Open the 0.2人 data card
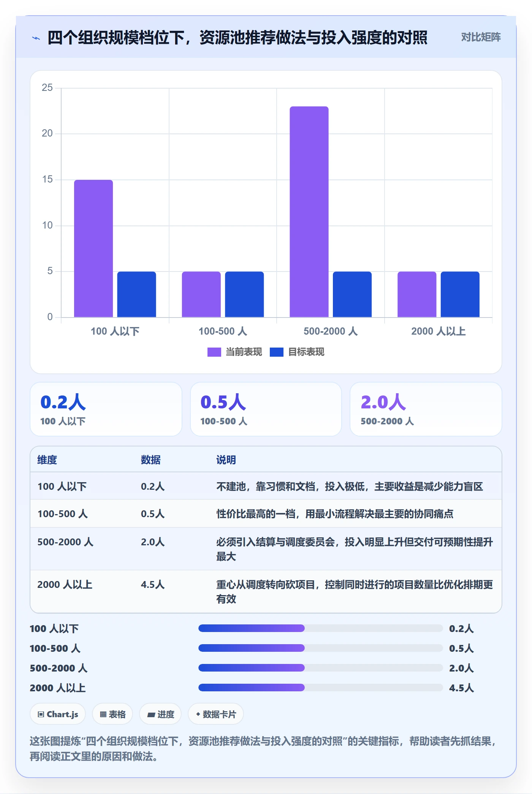The height and width of the screenshot is (794, 532). tap(106, 409)
